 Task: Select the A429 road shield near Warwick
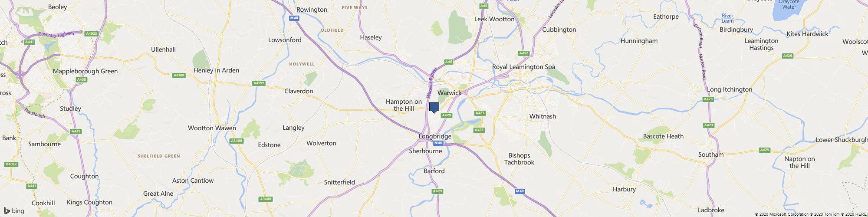point(447,115)
